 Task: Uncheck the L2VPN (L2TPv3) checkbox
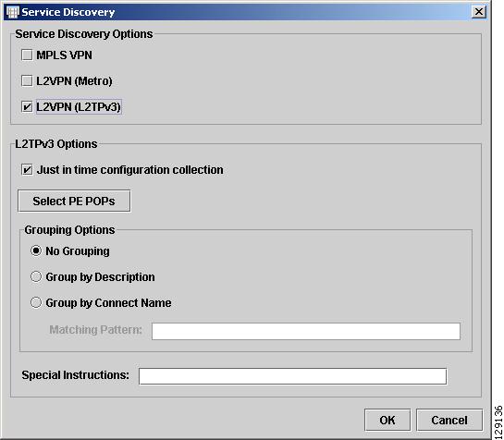pos(27,106)
